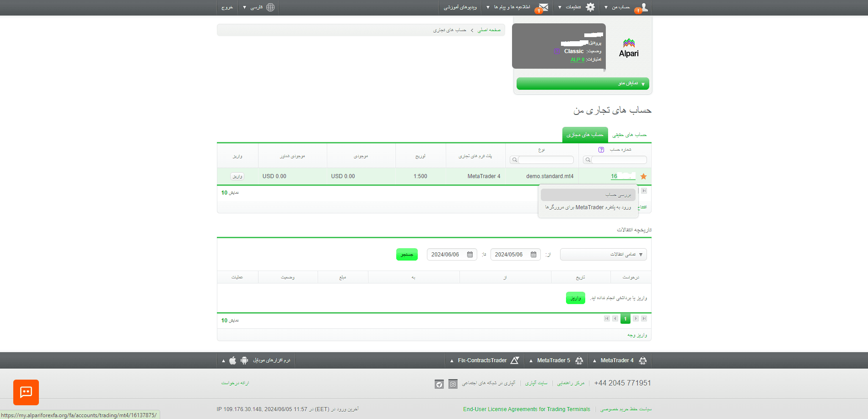The image size is (868, 419).
Task: Click the search icon in account number filter
Action: (588, 160)
